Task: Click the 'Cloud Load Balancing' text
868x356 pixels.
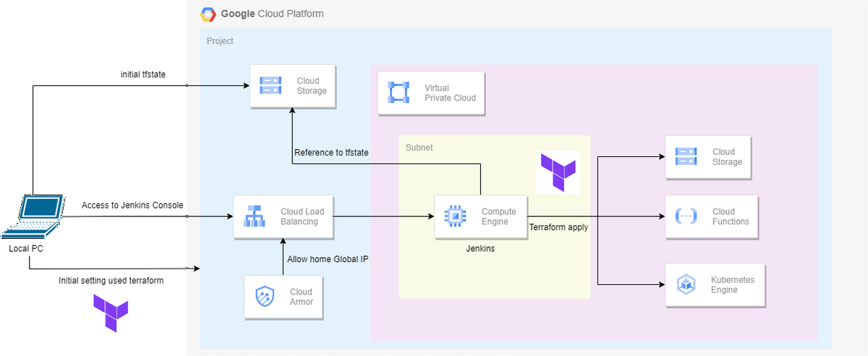Action: [302, 216]
